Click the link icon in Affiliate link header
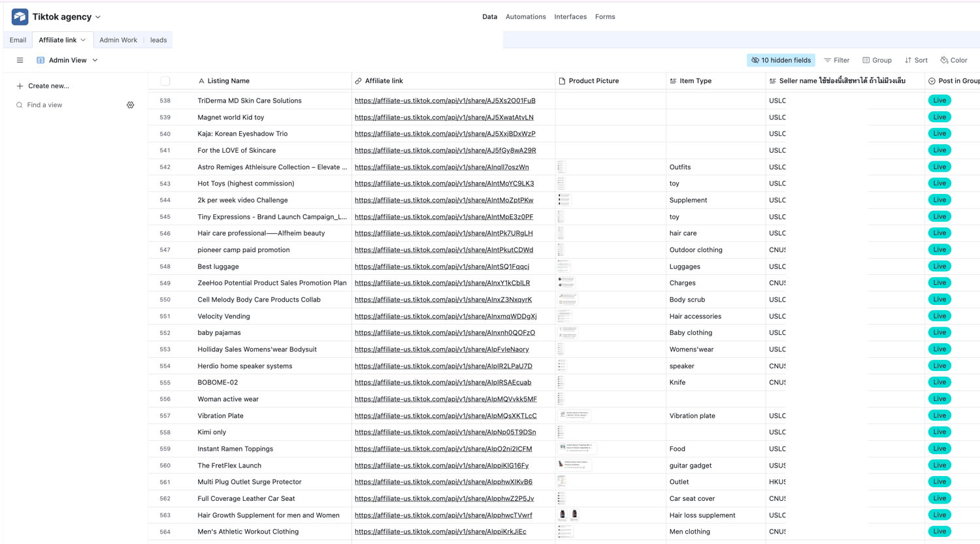The height and width of the screenshot is (544, 980). 358,81
